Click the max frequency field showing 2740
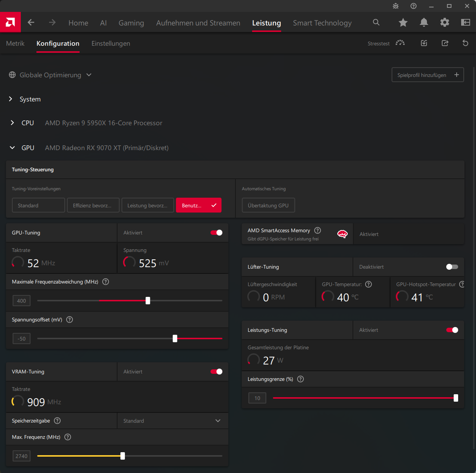The height and width of the screenshot is (473, 476). point(22,456)
